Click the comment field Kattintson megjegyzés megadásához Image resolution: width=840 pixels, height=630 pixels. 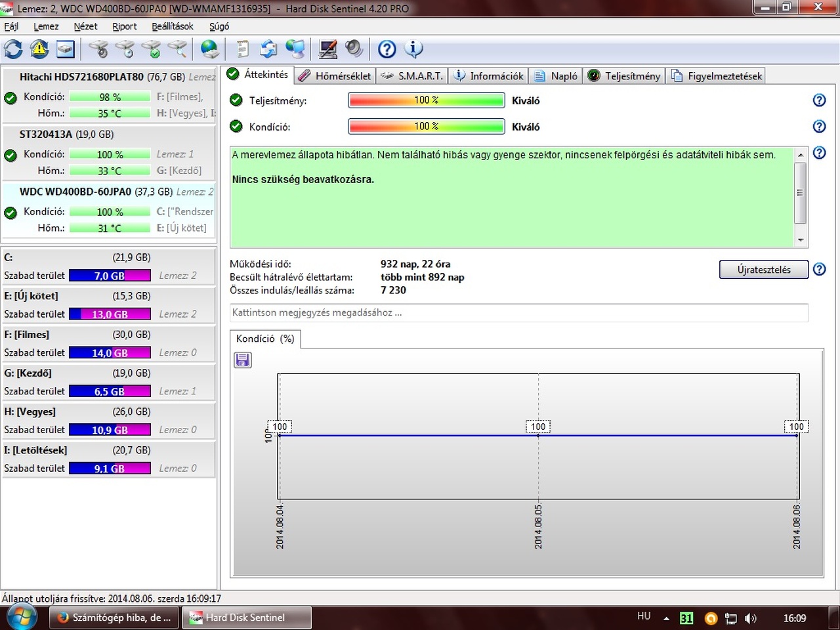point(519,313)
